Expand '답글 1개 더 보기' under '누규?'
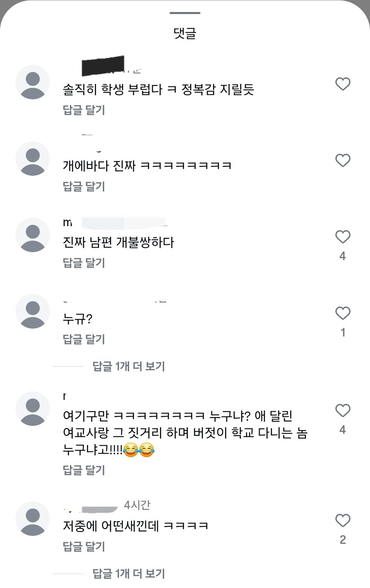 tap(128, 366)
